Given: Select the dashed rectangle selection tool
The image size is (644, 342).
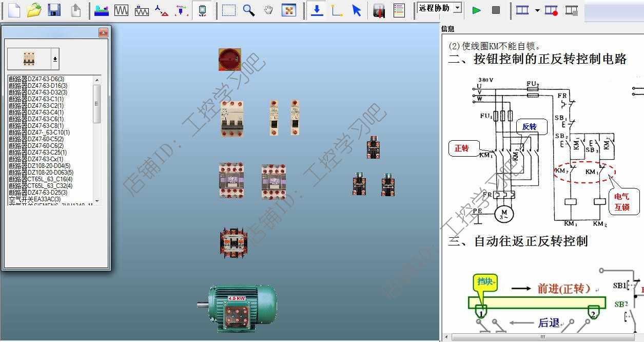Looking at the screenshot, I should (229, 10).
